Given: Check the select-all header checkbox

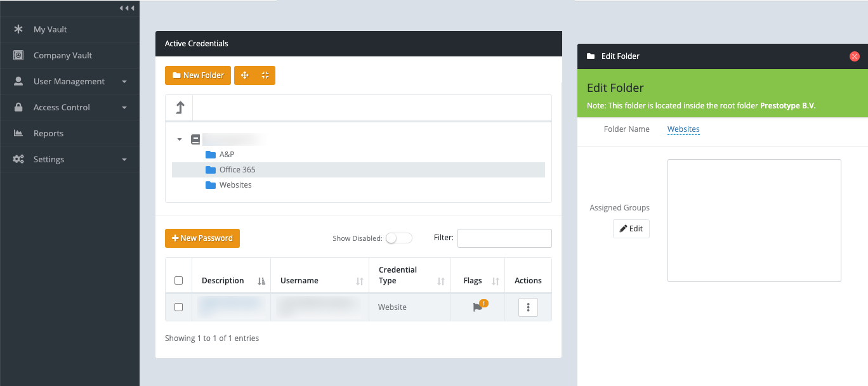Looking at the screenshot, I should [178, 281].
